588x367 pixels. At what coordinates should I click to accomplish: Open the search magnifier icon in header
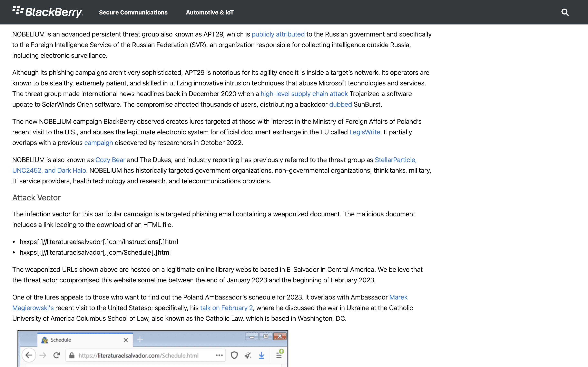[x=565, y=12]
